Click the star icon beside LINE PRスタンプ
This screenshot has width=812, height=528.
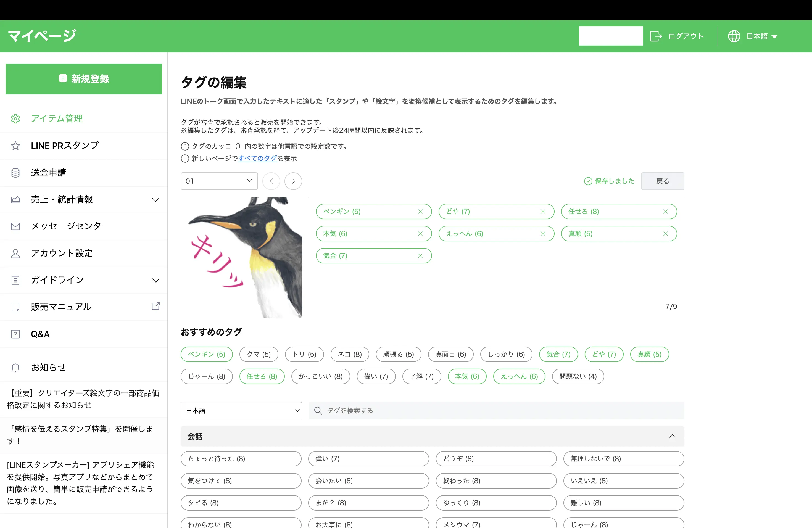(x=15, y=146)
